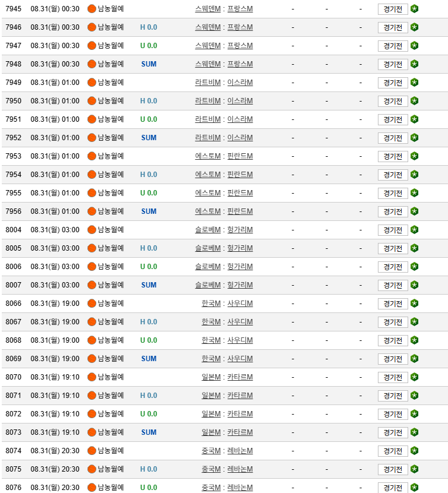Open 헝가리M team link in row 8005
The image size is (448, 493).
pyautogui.click(x=240, y=248)
